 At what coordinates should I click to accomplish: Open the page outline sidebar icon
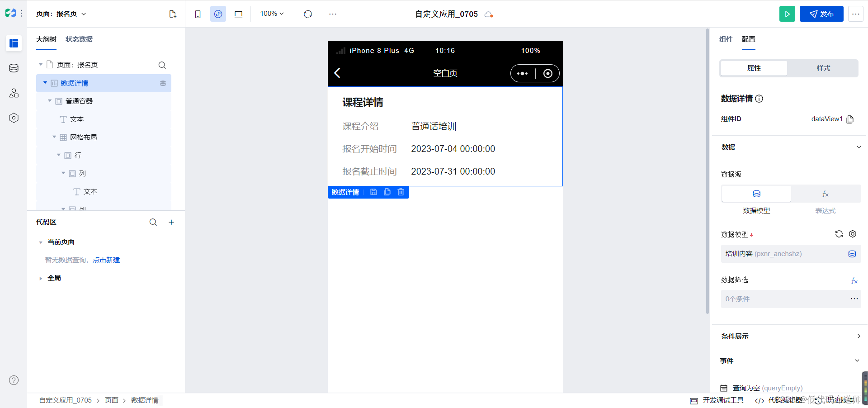coord(14,43)
